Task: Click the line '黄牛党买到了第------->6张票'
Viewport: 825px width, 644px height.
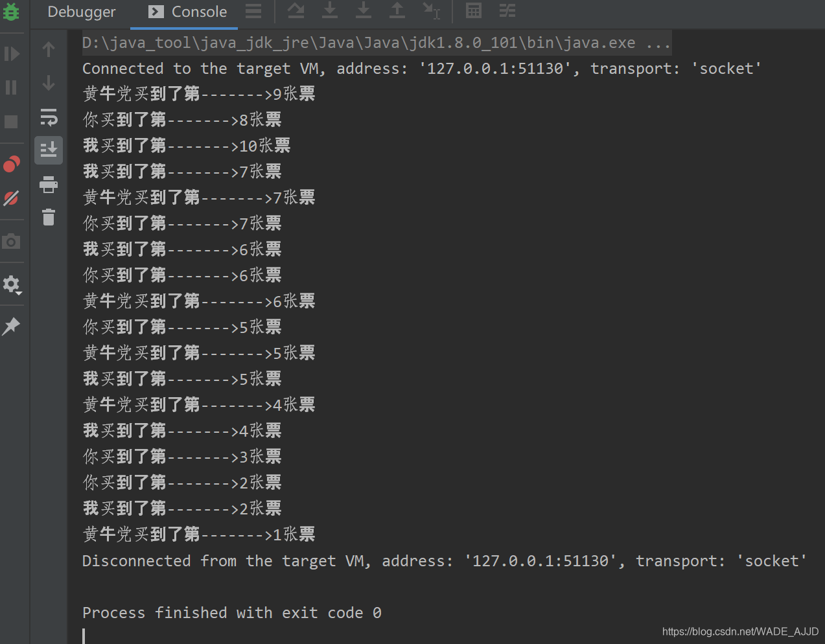Action: pos(199,301)
